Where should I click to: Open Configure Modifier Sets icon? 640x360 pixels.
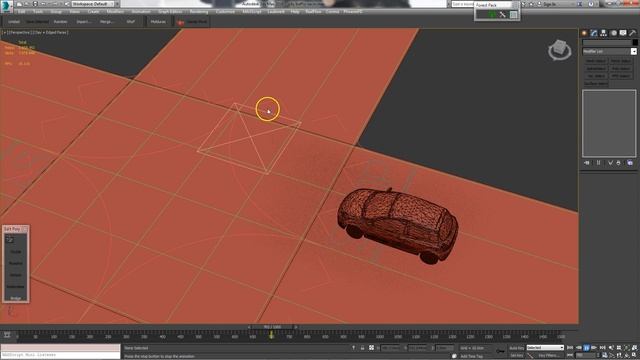[x=630, y=163]
